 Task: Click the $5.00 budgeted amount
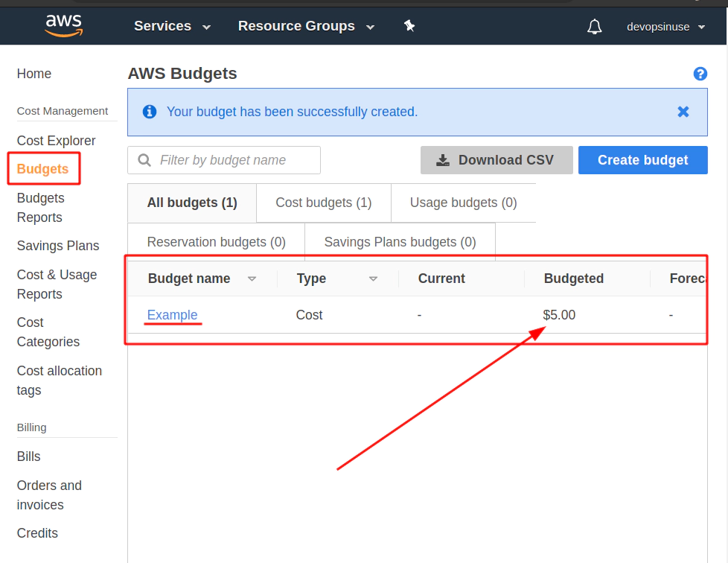point(559,315)
